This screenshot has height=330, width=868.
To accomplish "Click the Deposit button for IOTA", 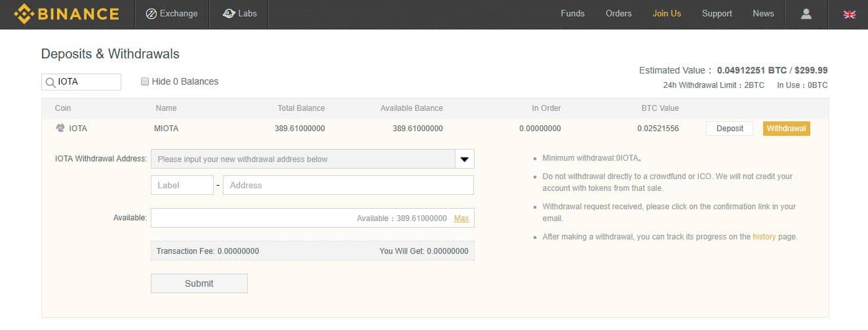I will tap(730, 129).
